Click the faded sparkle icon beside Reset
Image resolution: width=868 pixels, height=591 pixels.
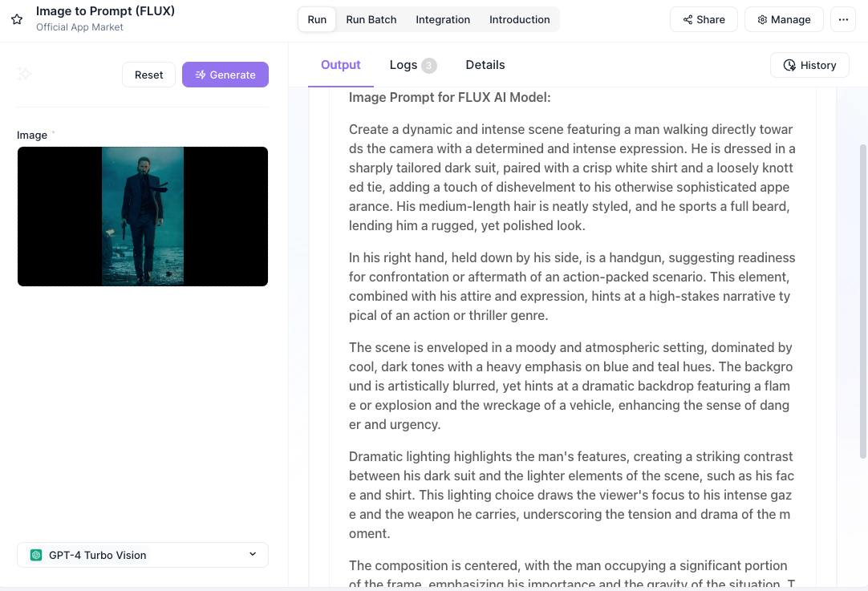24,74
